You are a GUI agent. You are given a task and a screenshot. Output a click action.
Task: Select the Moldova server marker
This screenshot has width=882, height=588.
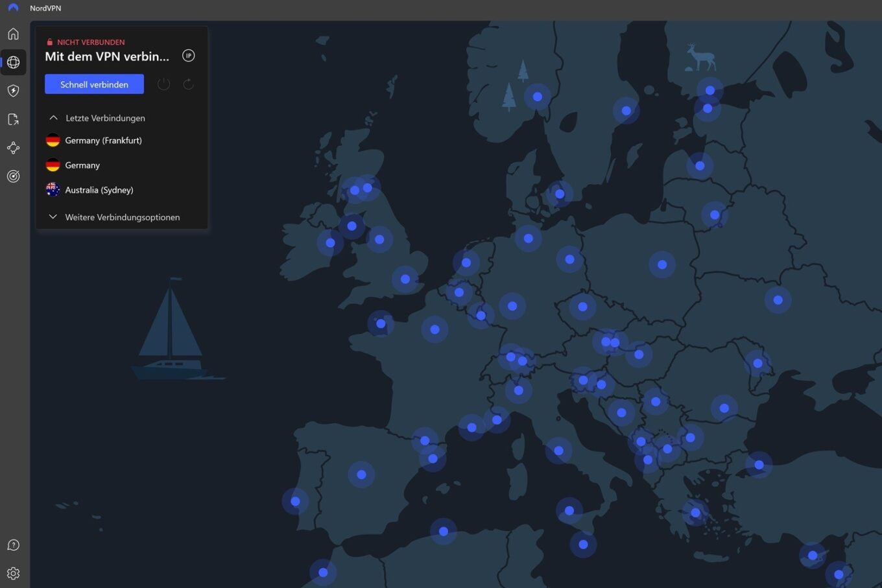pos(757,364)
